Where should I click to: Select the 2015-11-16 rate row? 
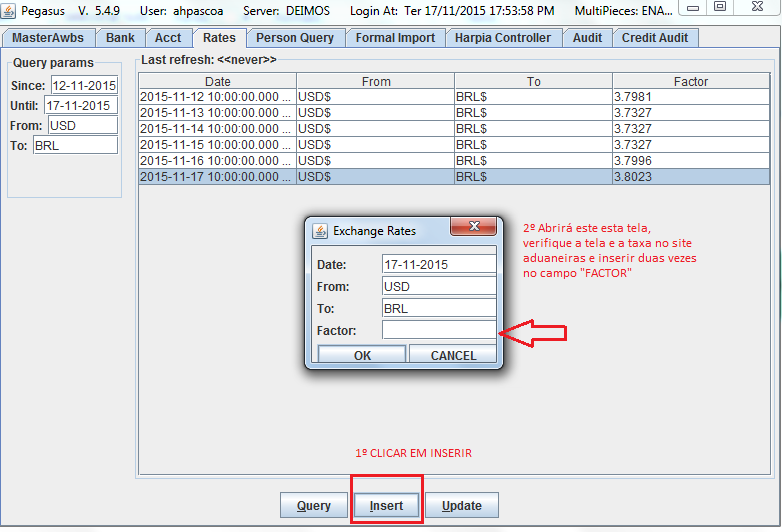(454, 161)
